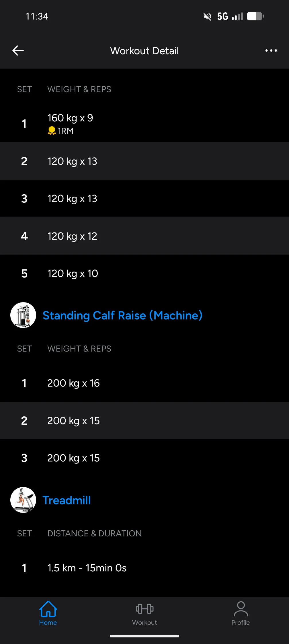Tap the Home house icon

pyautogui.click(x=48, y=609)
